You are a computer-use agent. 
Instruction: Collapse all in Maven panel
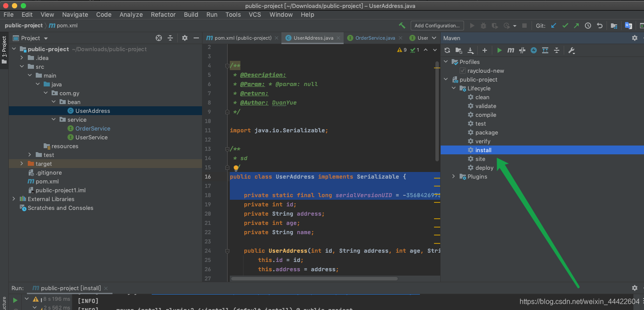pos(557,50)
